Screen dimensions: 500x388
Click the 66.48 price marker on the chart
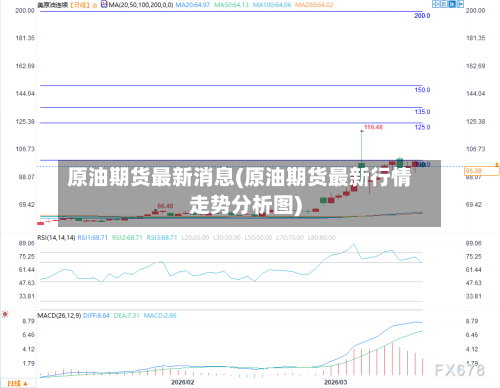click(165, 206)
